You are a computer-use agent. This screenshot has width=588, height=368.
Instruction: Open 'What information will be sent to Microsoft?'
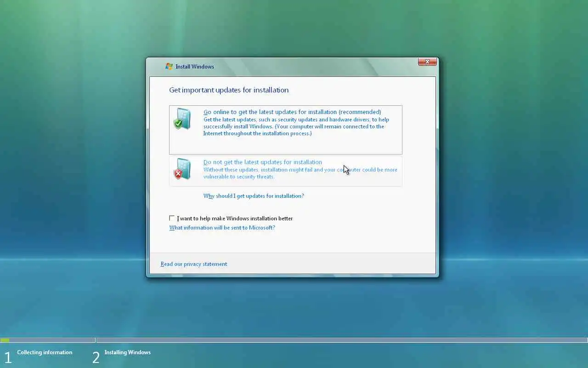222,228
